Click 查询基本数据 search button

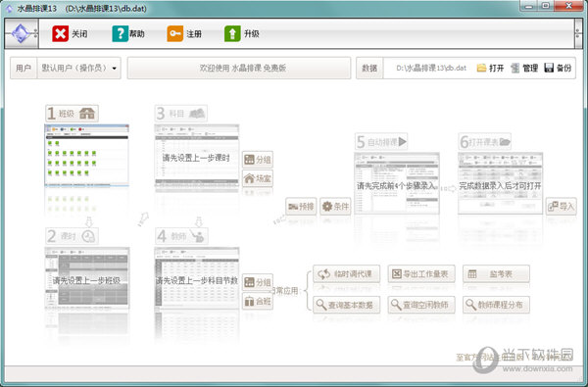pos(347,305)
